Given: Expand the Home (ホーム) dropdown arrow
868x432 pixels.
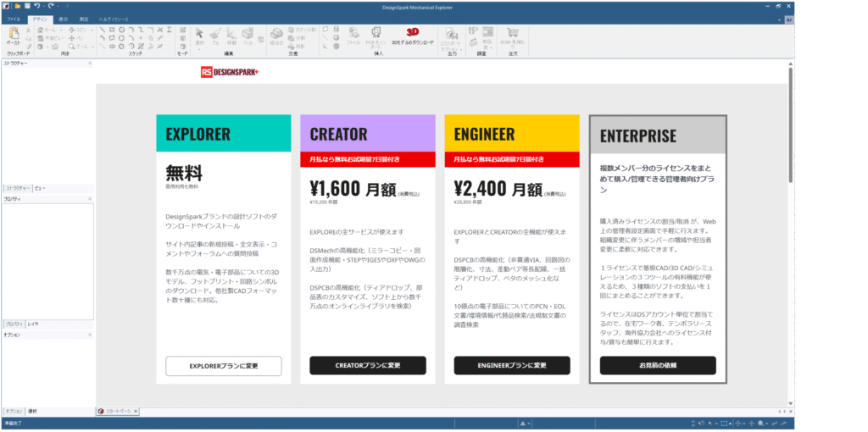Looking at the screenshot, I should pos(61,30).
